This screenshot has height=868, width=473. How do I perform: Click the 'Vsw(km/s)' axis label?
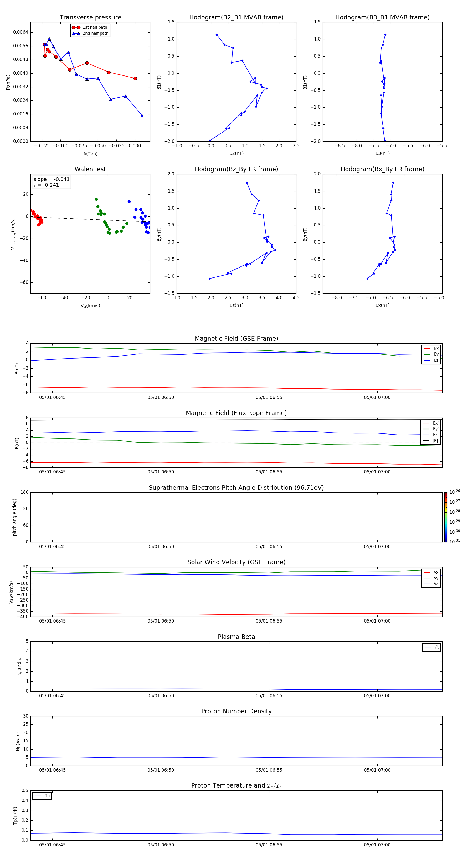pyautogui.click(x=11, y=592)
